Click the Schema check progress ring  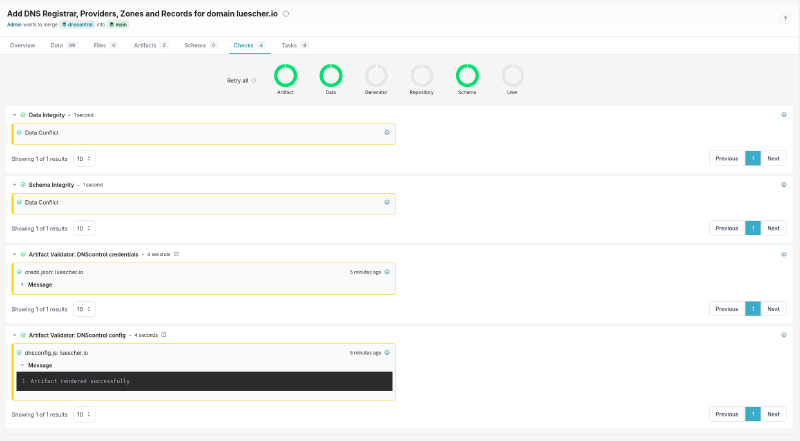tap(467, 76)
